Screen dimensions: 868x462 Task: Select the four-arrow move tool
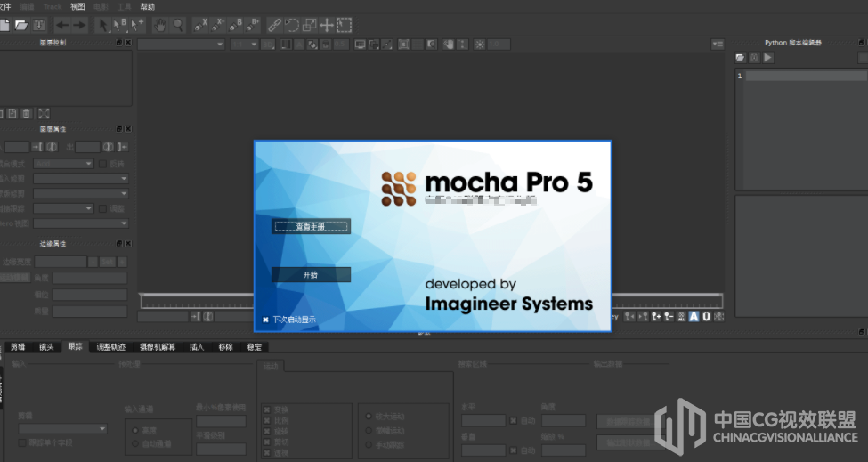click(327, 25)
